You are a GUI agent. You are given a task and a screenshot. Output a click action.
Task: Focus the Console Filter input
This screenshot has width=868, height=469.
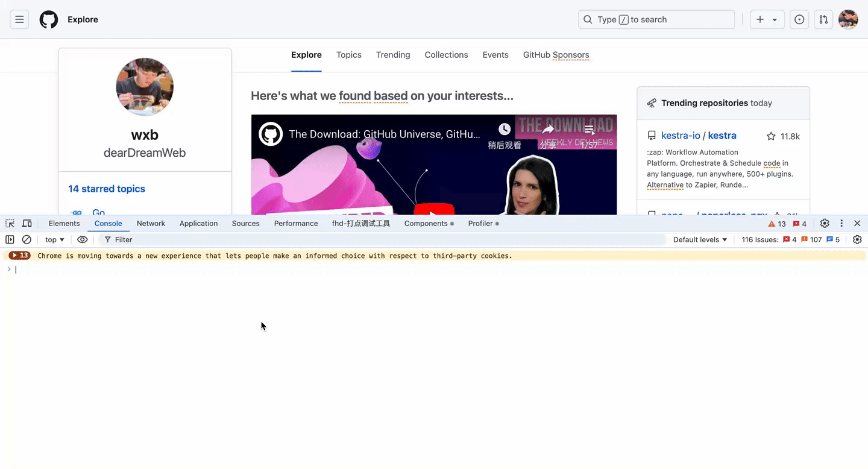tap(382, 239)
